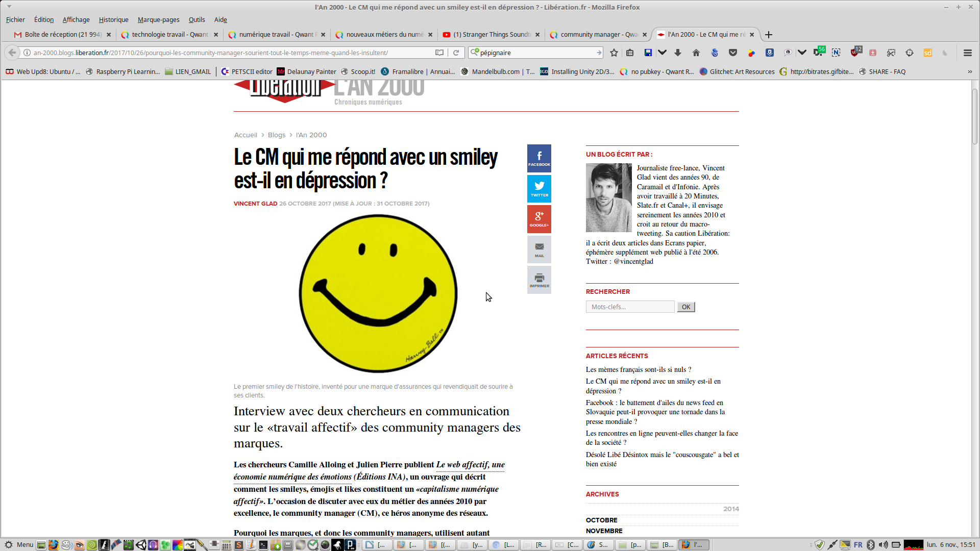The height and width of the screenshot is (551, 980).
Task: Click OK search button
Action: point(685,307)
